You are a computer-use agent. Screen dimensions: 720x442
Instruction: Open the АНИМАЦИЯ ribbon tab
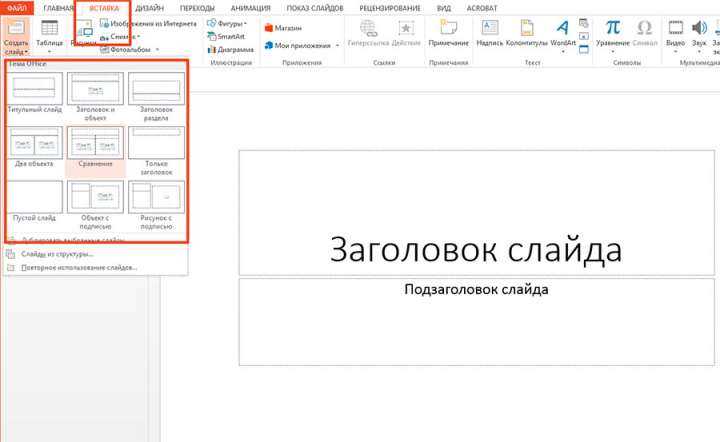250,8
